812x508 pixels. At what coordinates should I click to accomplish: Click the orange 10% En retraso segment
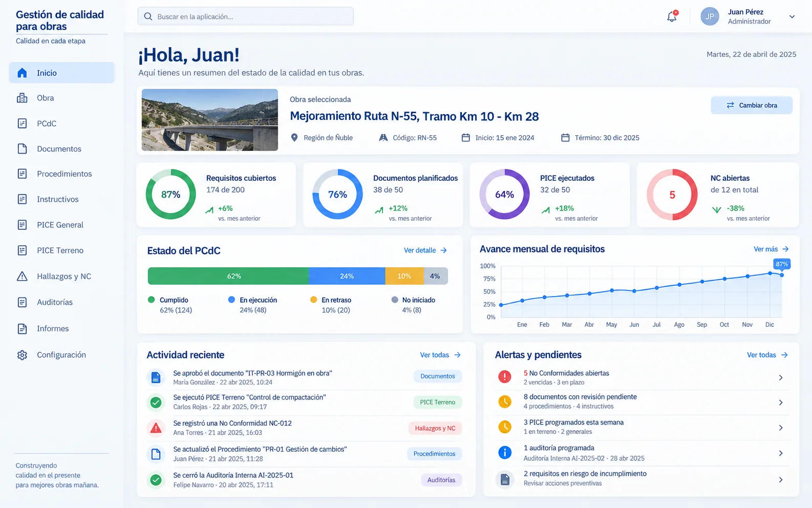pos(404,276)
